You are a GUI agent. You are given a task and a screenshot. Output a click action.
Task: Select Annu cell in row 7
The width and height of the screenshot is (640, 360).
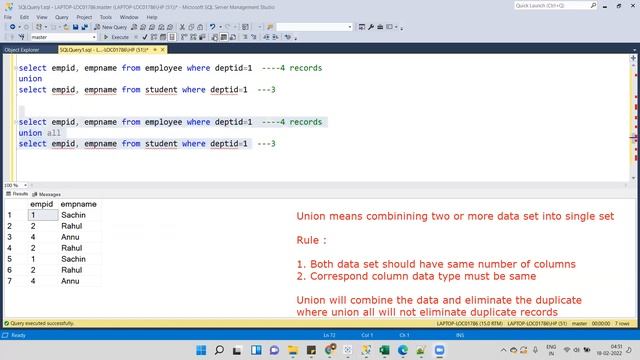click(x=70, y=281)
